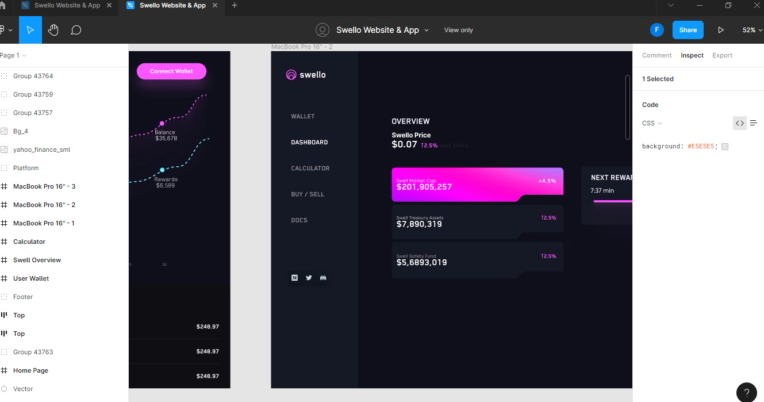Viewport: 764px width, 402px height.
Task: Select the Comment tool
Action: 76,30
